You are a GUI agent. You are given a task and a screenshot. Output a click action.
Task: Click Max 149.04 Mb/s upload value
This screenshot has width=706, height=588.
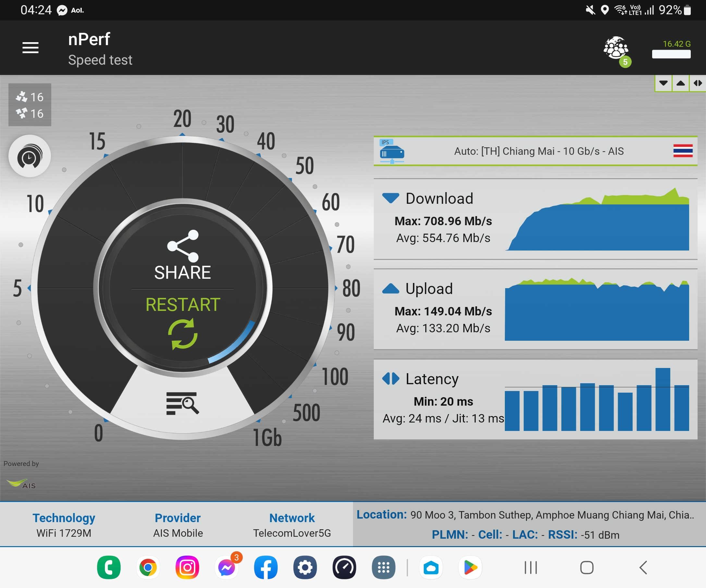pos(443,311)
